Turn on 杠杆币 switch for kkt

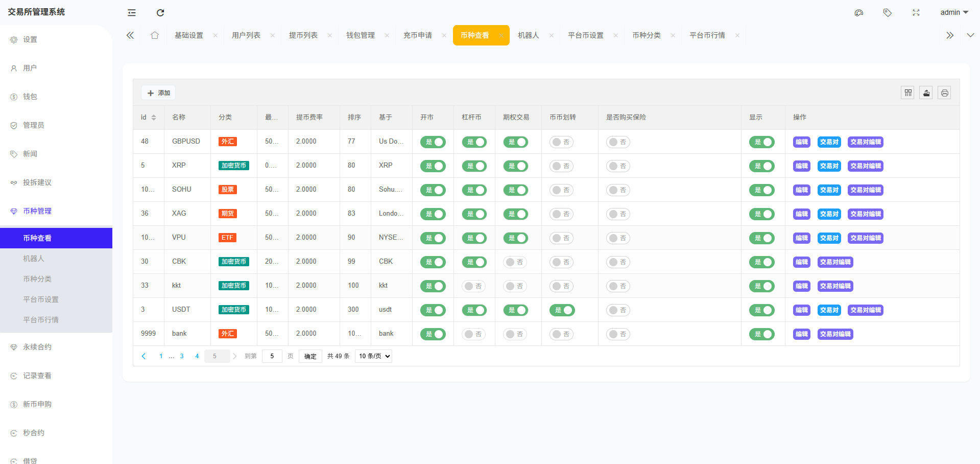click(473, 286)
